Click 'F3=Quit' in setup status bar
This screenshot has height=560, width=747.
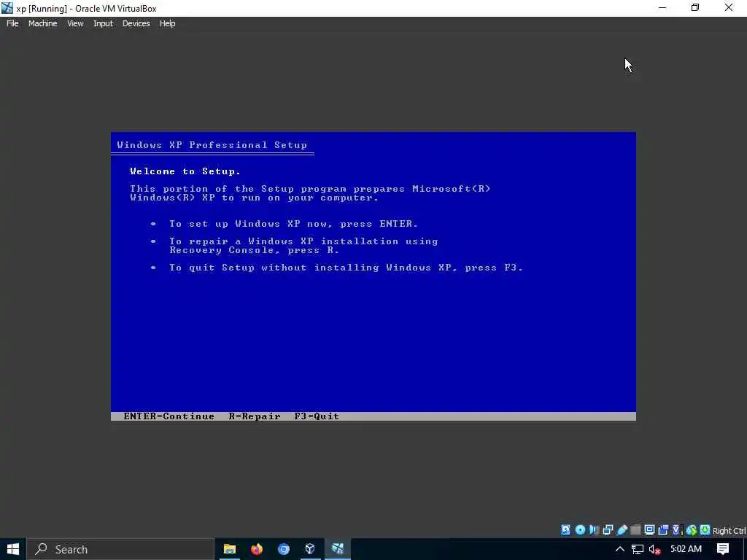[x=317, y=416]
